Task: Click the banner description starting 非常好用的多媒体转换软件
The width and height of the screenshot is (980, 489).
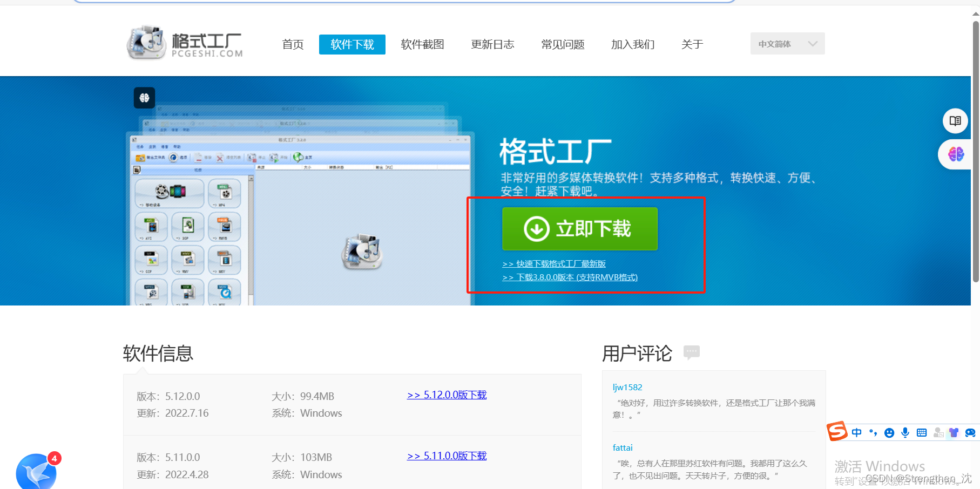Action: pyautogui.click(x=660, y=184)
